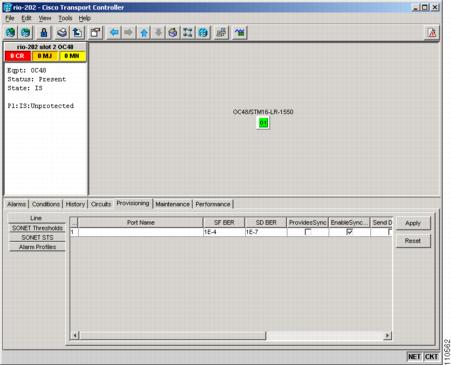Screen dimensions: 451x365
Task: Uncheck the EnableSync checkbox
Action: click(x=349, y=232)
